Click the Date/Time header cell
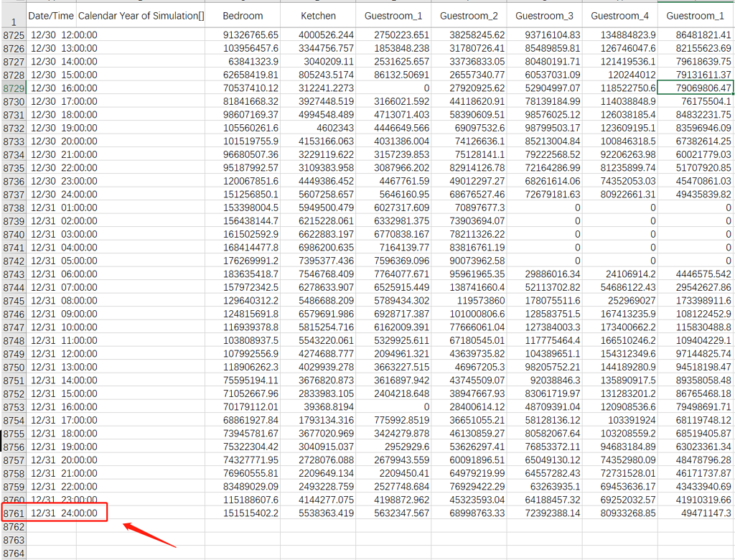 click(51, 16)
